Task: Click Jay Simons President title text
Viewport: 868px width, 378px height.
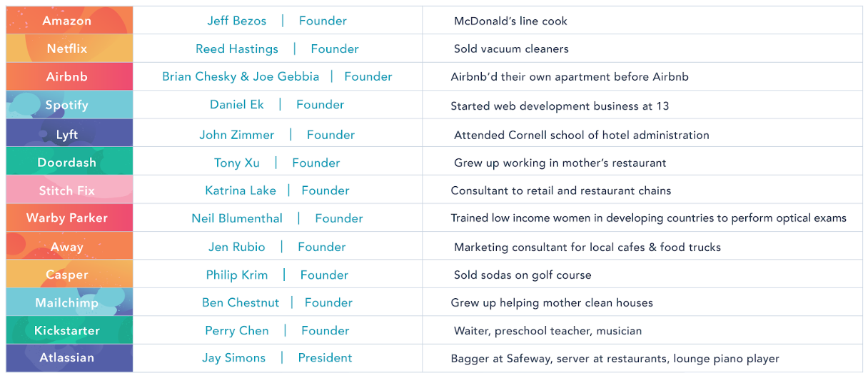Action: point(325,358)
